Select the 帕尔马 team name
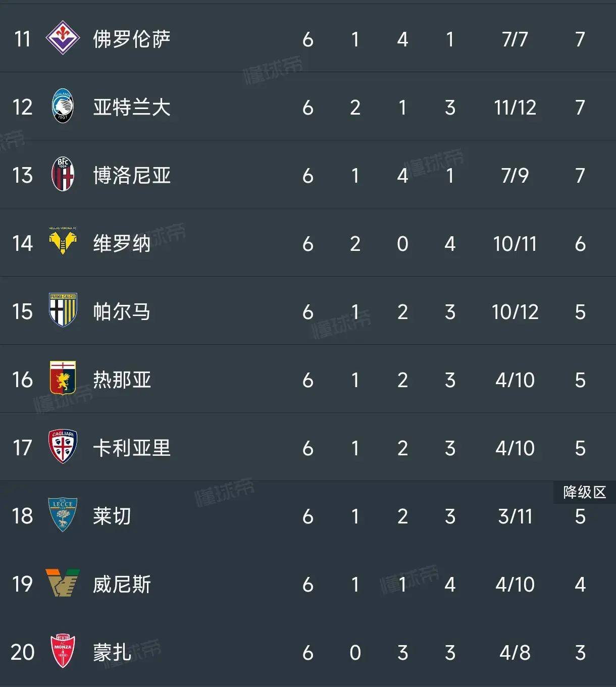616x687 pixels. coord(122,311)
